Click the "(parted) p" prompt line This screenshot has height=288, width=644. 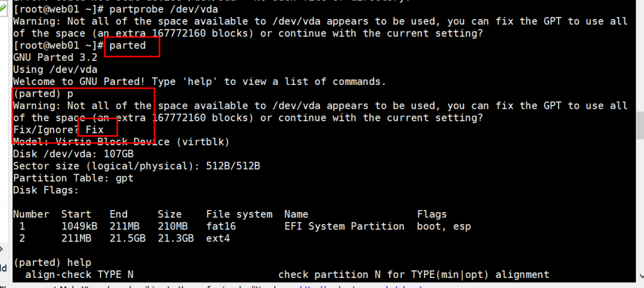click(x=43, y=94)
